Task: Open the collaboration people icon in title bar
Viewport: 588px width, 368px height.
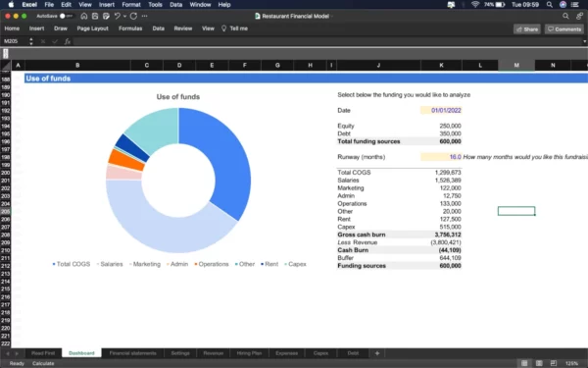Action: [579, 16]
